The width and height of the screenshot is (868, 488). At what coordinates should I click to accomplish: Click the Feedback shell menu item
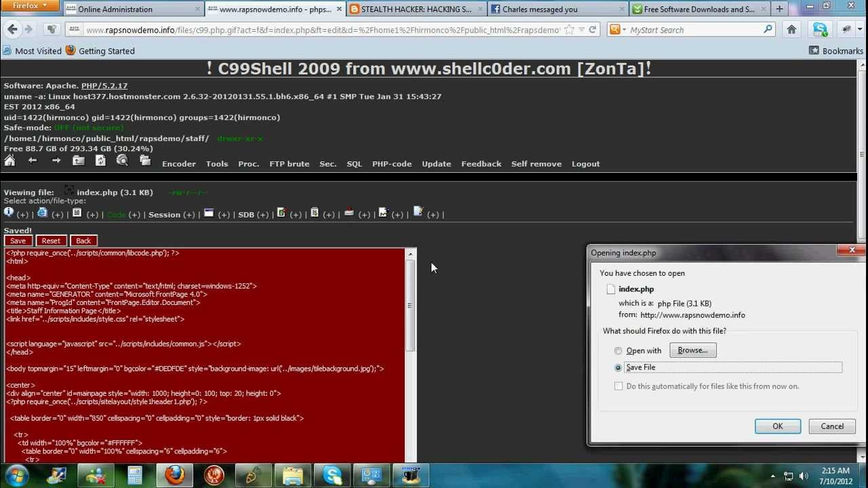tap(481, 164)
